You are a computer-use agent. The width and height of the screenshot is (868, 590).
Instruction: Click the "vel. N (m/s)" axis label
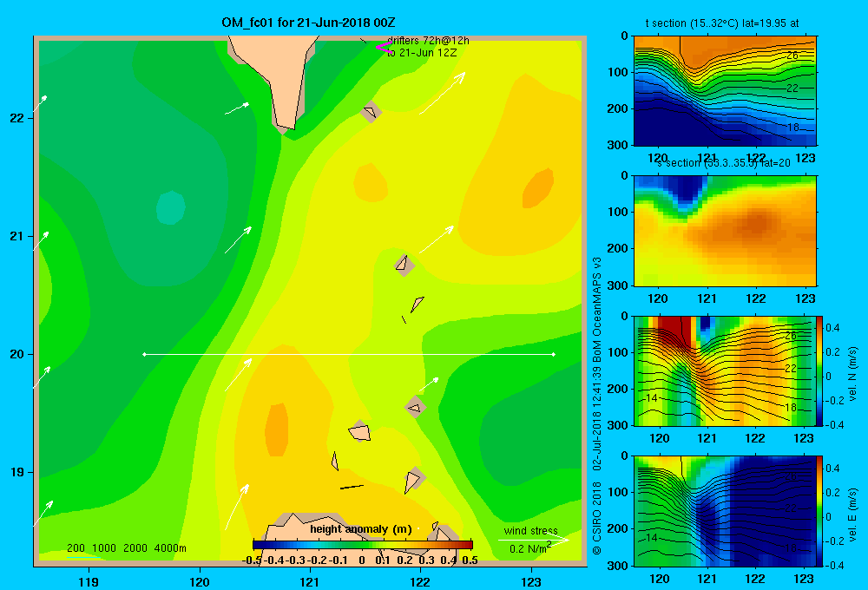852,374
